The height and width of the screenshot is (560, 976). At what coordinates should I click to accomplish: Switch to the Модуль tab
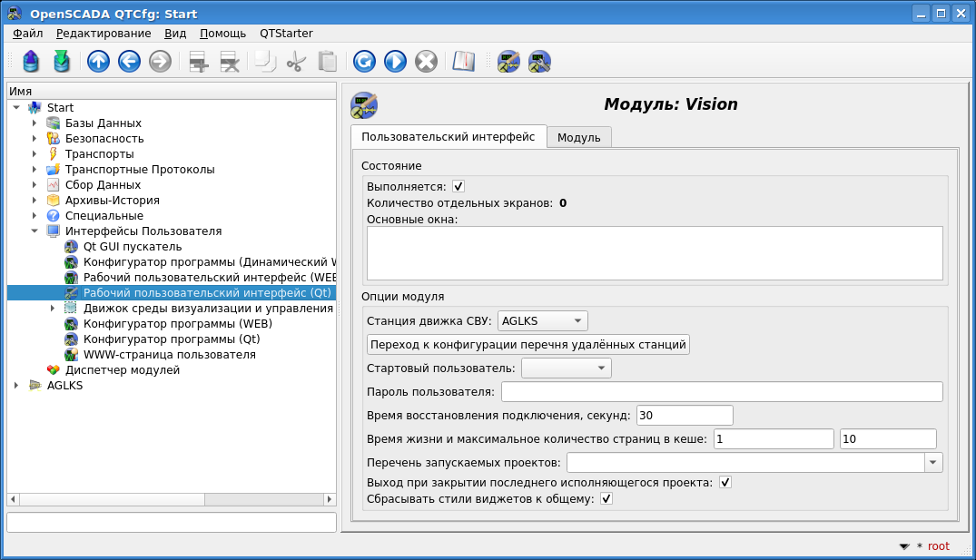point(579,138)
